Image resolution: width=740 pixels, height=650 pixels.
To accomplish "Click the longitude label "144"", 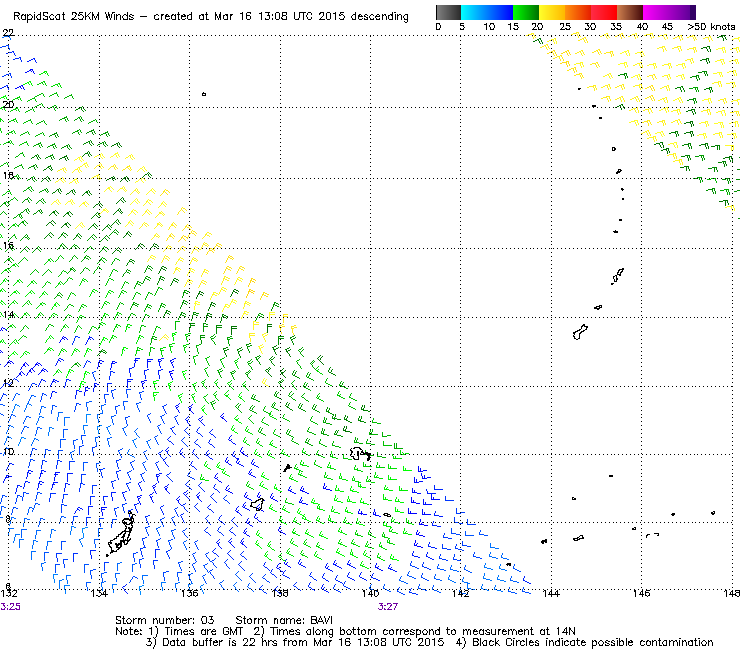I will point(551,594).
